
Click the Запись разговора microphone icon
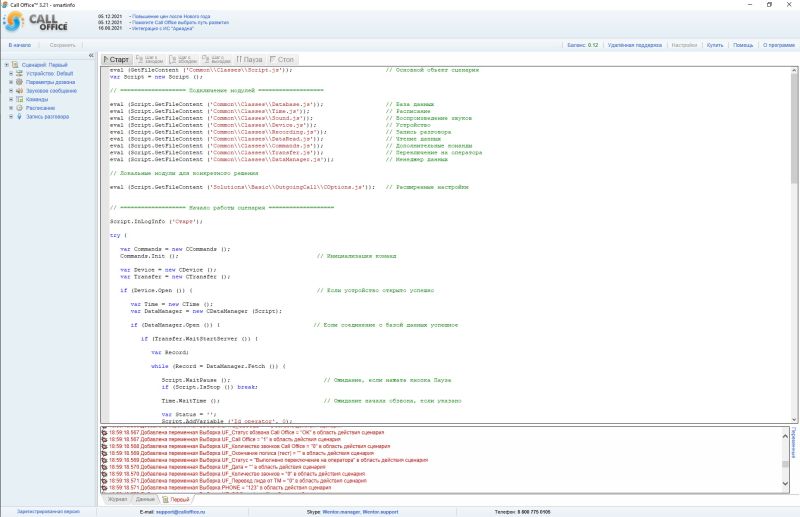coord(19,117)
